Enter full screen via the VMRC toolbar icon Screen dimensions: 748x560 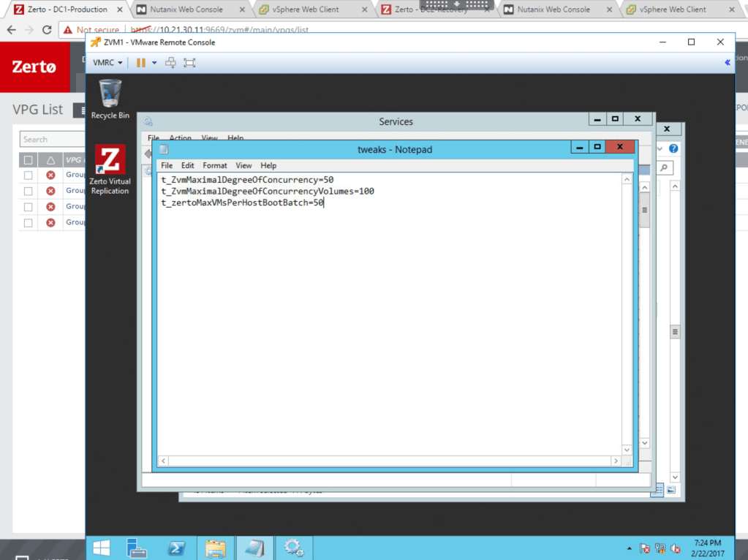tap(189, 63)
